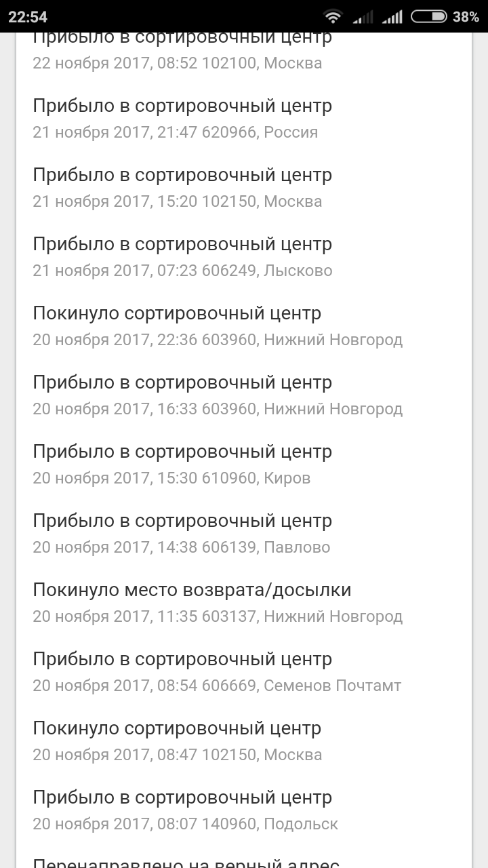This screenshot has width=488, height=868.
Task: Tap the first SIM signal strength icon
Action: pyautogui.click(x=363, y=16)
